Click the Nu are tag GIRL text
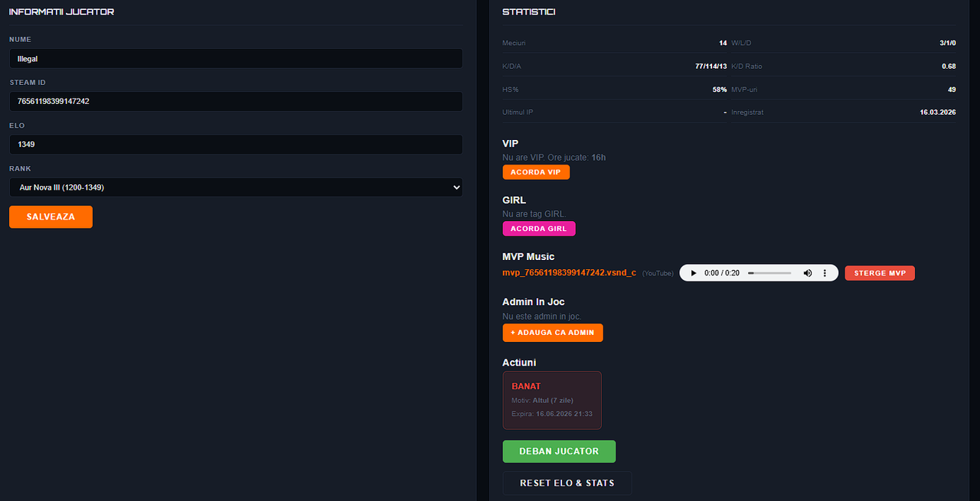Image resolution: width=980 pixels, height=501 pixels. tap(534, 214)
